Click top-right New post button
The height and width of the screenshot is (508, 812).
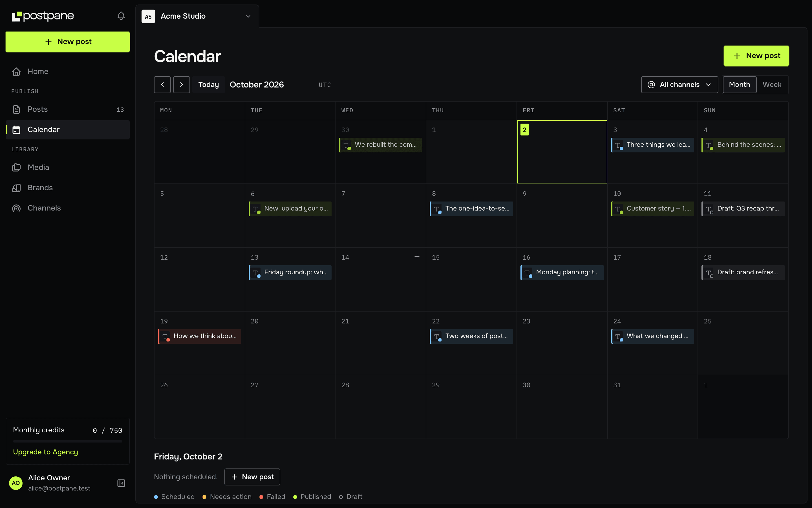point(756,56)
